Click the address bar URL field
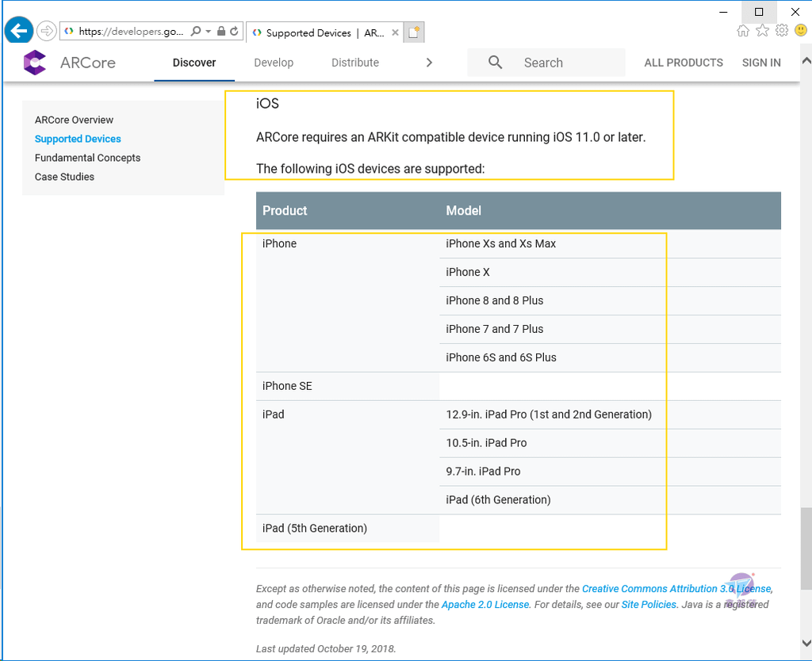 click(x=131, y=31)
